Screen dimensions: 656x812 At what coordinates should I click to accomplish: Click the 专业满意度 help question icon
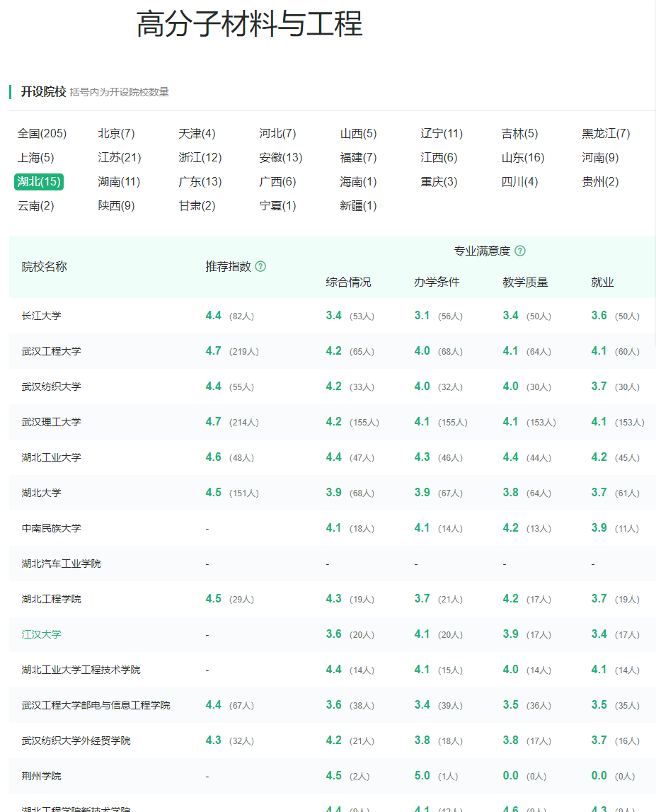[520, 251]
